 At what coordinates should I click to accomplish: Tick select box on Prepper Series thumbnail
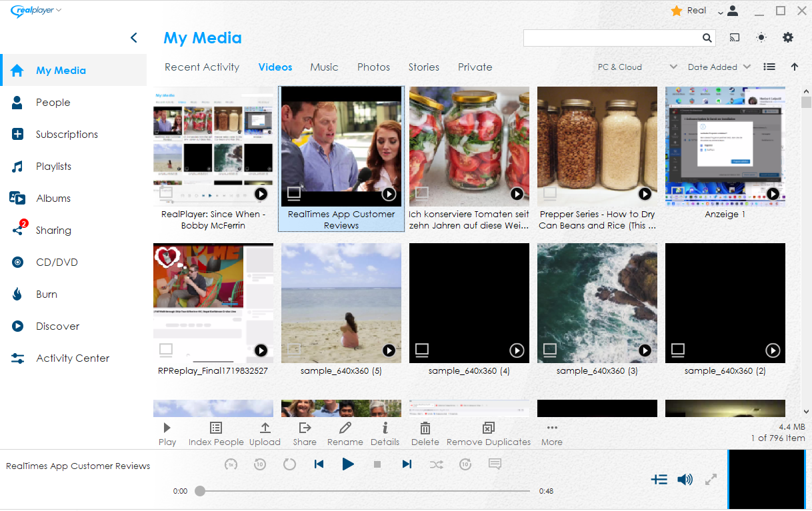(550, 194)
